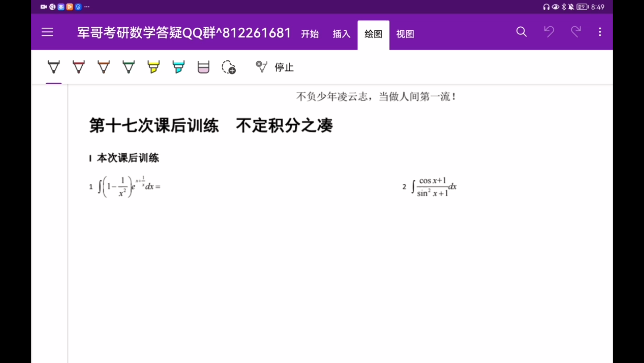Screen dimensions: 644x363
Task: Undo the last drawing action
Action: (x=549, y=32)
